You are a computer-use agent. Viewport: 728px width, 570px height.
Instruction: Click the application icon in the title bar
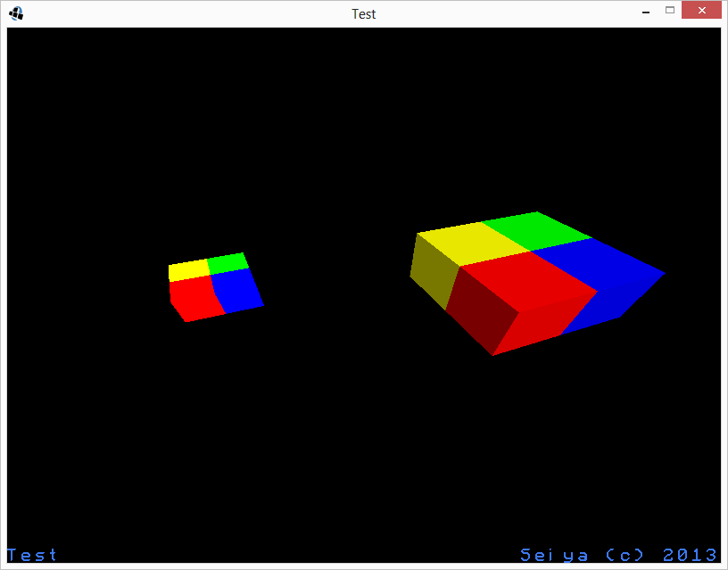(16, 13)
